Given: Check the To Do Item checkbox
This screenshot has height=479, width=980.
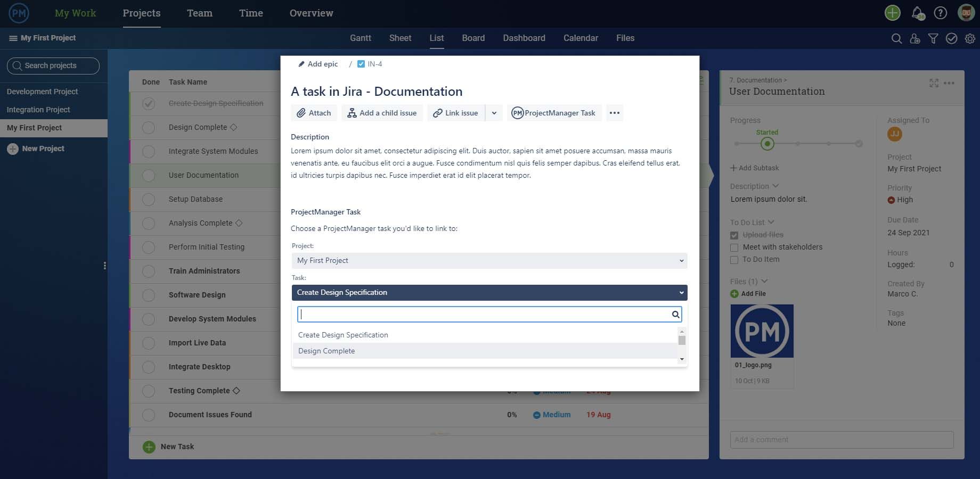Looking at the screenshot, I should point(734,260).
